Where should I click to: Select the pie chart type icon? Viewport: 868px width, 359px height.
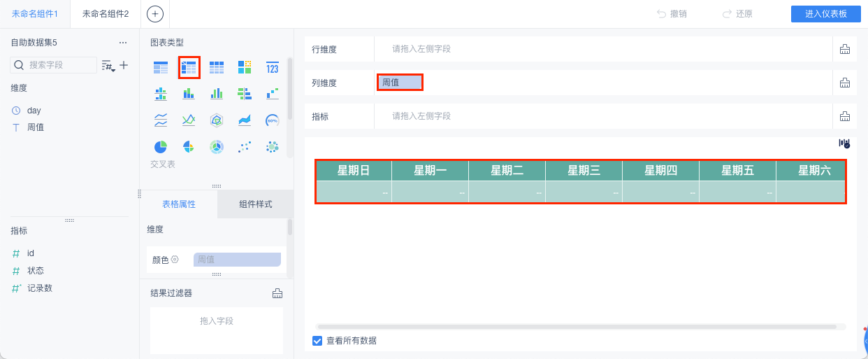[161, 147]
